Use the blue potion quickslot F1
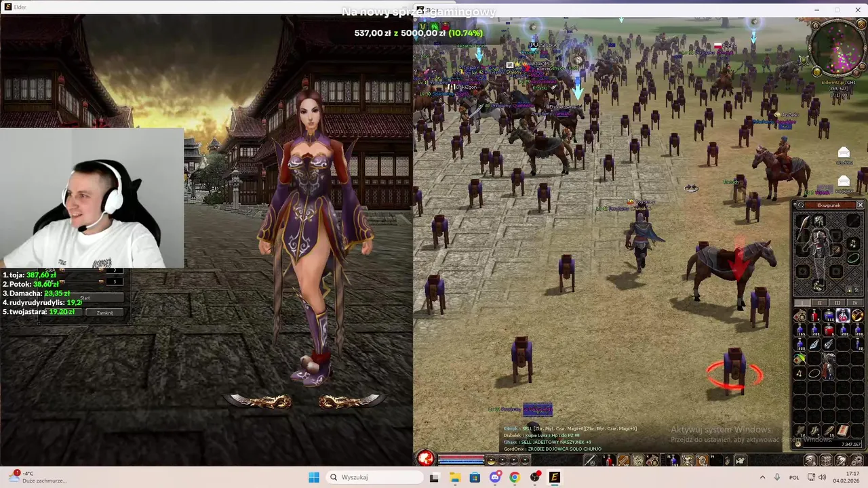This screenshot has height=488, width=868. point(673,460)
